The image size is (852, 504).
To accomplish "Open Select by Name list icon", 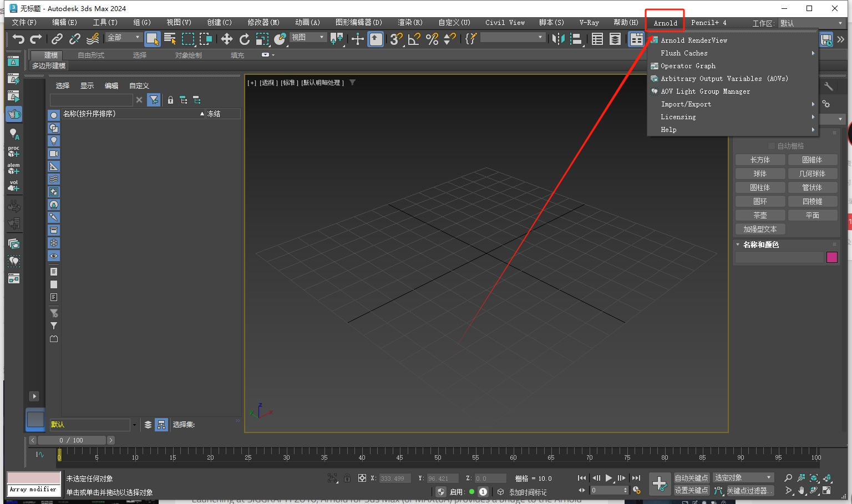I will (170, 39).
